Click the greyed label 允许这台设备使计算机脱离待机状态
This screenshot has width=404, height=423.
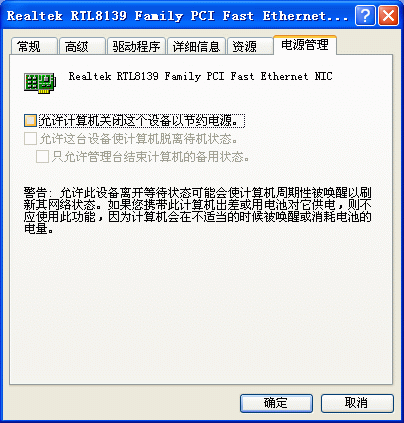tap(139, 139)
